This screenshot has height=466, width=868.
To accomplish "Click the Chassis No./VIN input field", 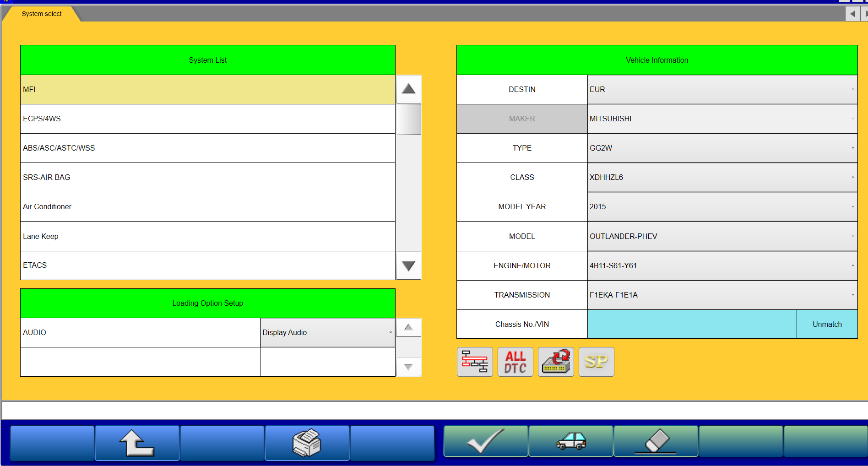I will click(x=692, y=325).
